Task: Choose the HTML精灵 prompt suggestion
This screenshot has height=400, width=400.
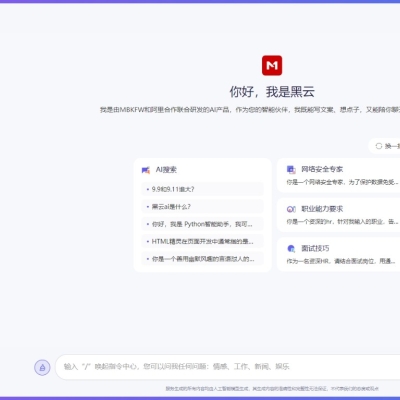Action: (202, 241)
